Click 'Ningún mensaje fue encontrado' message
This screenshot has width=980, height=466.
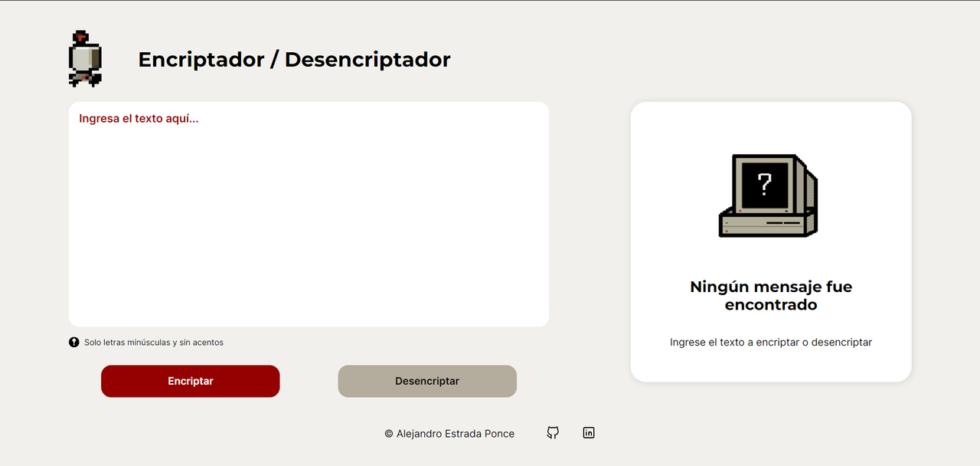coord(770,296)
